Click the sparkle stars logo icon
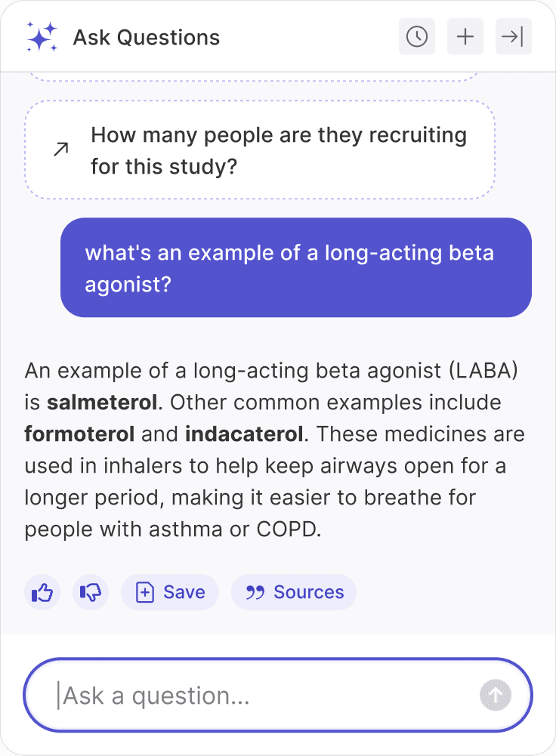Viewport: 556px width, 756px height. [42, 37]
